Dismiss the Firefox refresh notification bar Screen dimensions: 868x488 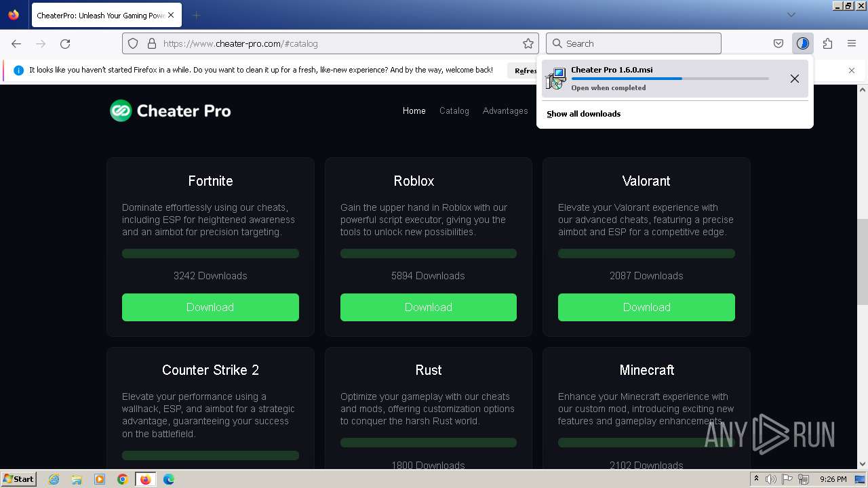[852, 70]
